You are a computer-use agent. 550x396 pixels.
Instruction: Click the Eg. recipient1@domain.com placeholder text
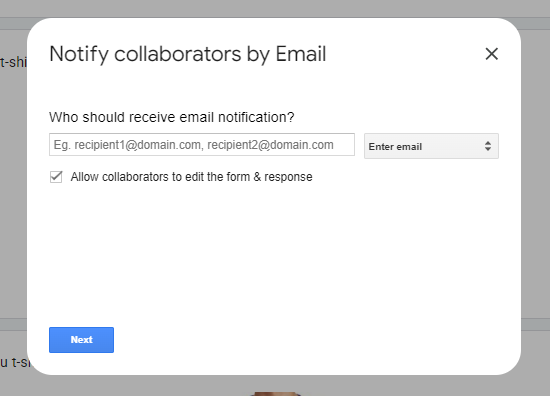coord(194,145)
